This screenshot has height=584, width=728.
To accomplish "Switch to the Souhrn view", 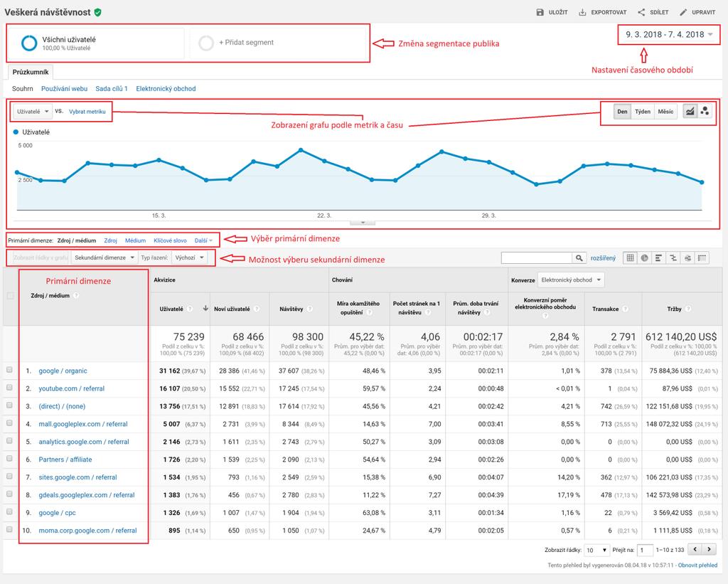I will click(x=23, y=89).
